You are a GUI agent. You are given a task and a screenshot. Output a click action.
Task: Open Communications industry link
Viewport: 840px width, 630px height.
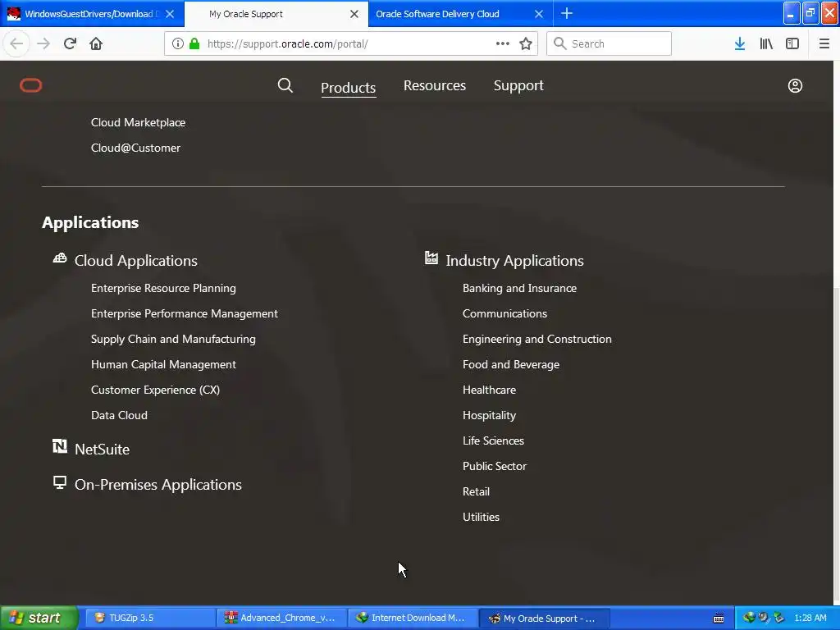(504, 313)
